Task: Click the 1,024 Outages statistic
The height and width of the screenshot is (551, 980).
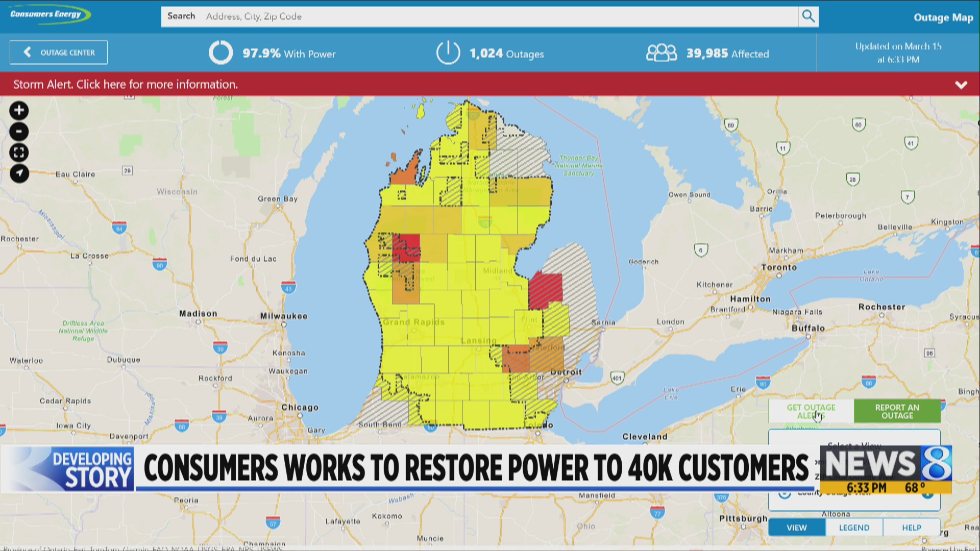Action: pyautogui.click(x=506, y=54)
